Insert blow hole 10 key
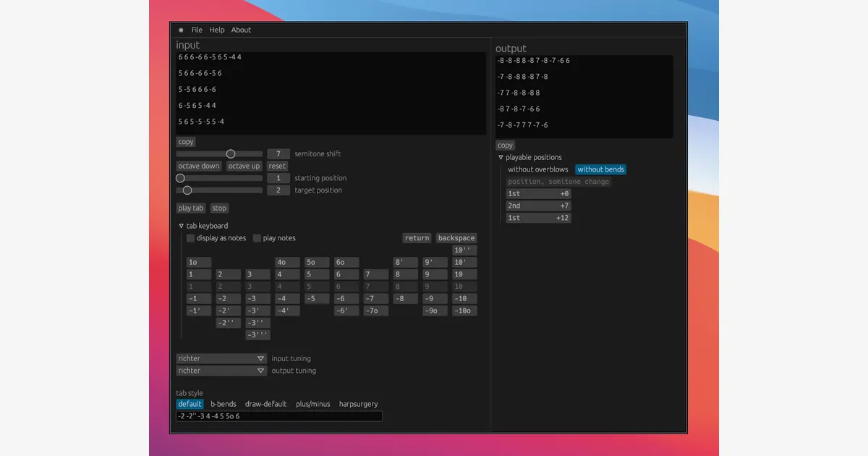This screenshot has width=868, height=456. pyautogui.click(x=464, y=275)
